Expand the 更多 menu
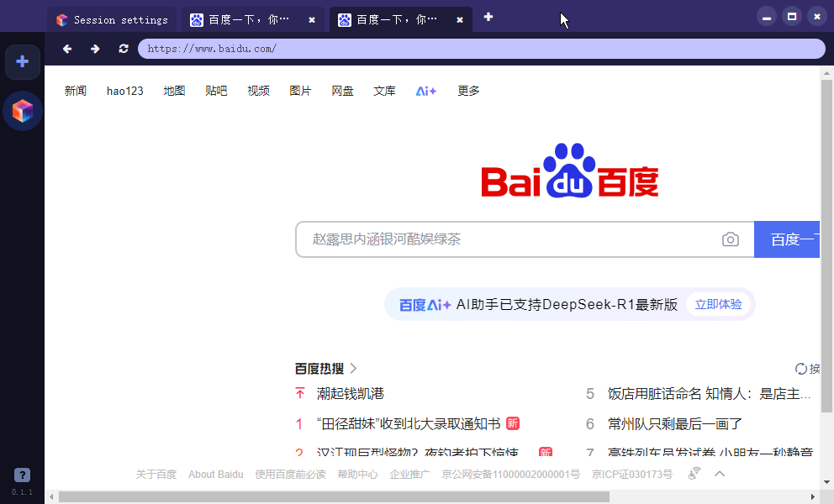Image resolution: width=834 pixels, height=504 pixels. pyautogui.click(x=468, y=91)
